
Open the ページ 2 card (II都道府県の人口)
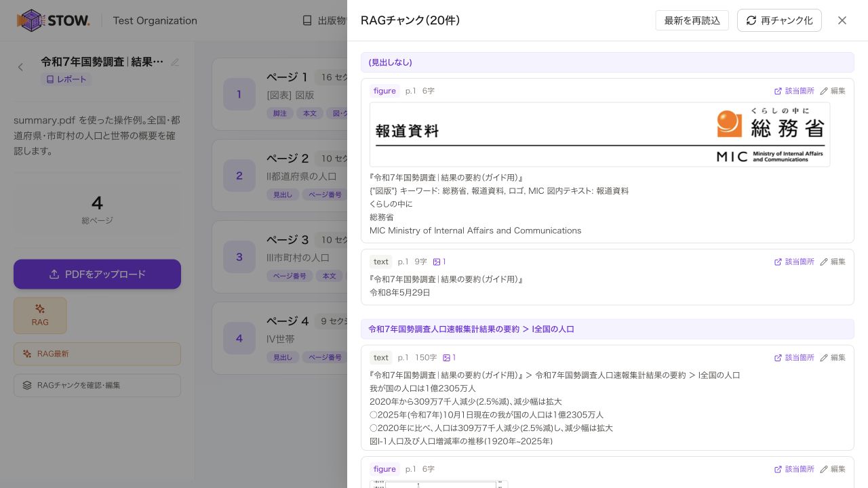[x=279, y=176]
